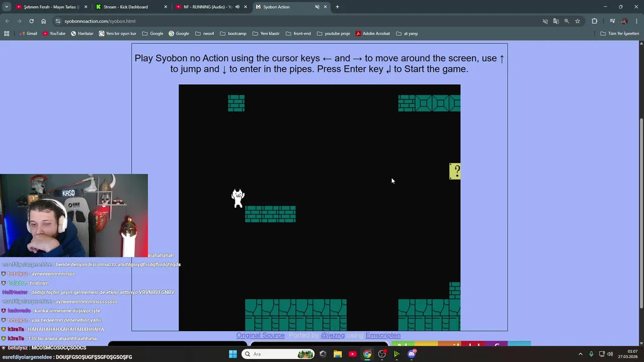Click the white cat character in game
The image size is (644, 362).
pos(238,198)
